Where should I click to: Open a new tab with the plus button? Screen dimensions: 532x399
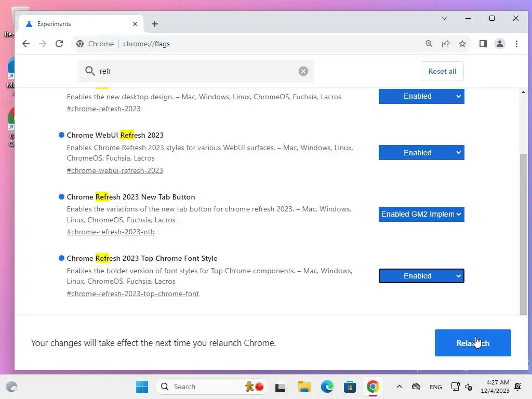[x=155, y=24]
